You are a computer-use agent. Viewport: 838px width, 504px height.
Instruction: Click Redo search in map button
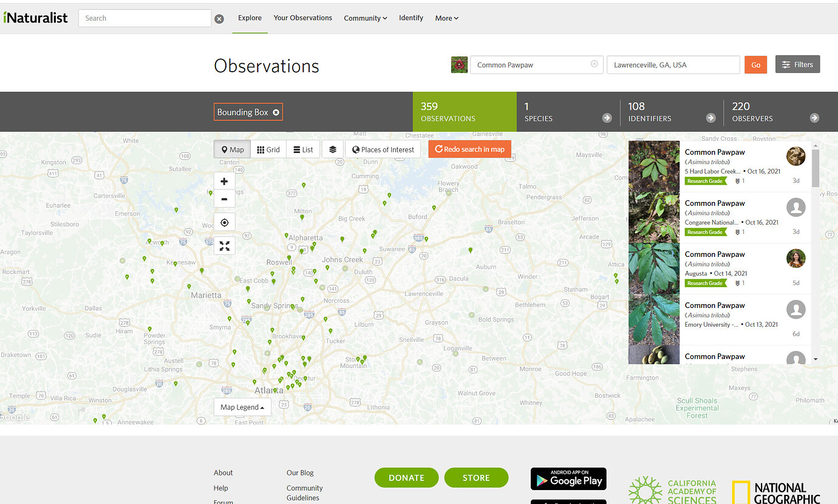pos(469,149)
